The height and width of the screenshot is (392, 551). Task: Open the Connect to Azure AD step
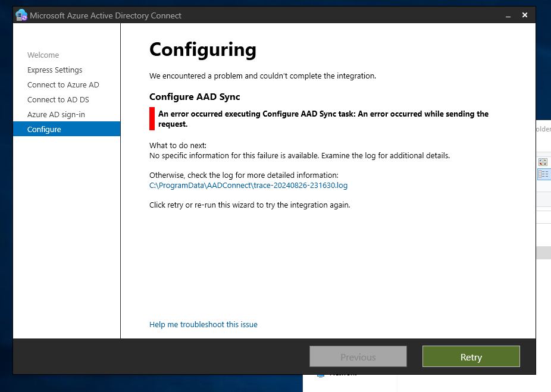tap(63, 84)
